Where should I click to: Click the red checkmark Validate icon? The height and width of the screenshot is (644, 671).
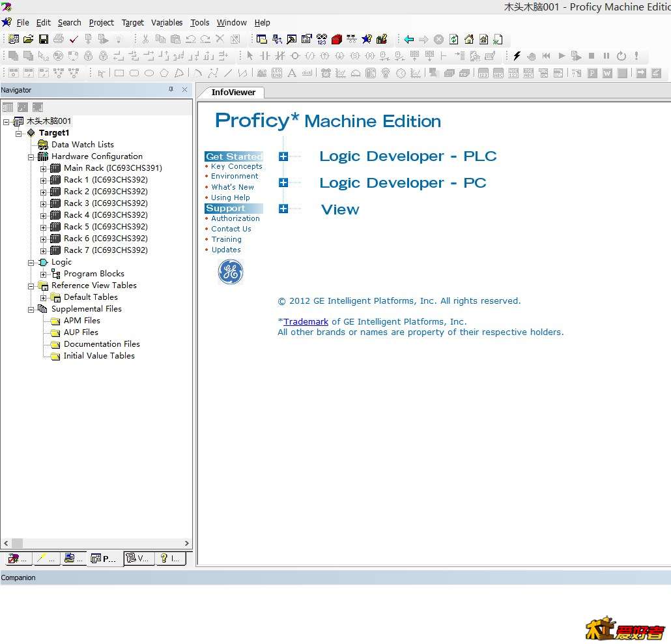point(74,39)
